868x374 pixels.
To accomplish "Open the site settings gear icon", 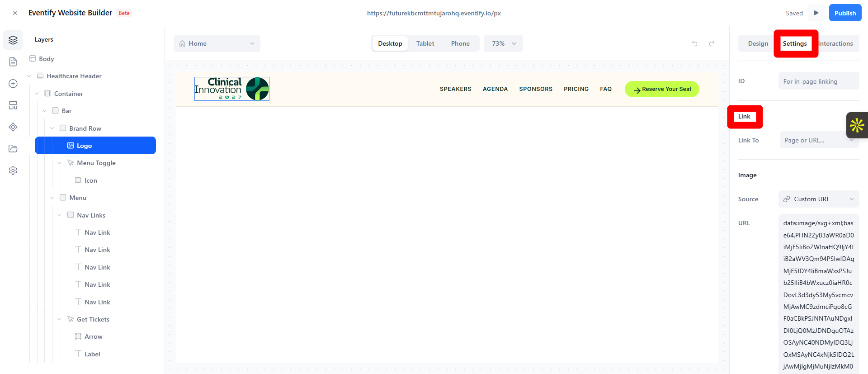I will 13,170.
